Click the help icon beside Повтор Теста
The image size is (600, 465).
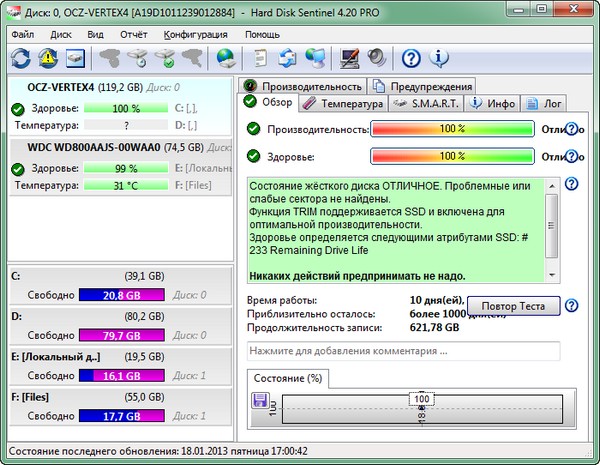(x=572, y=306)
